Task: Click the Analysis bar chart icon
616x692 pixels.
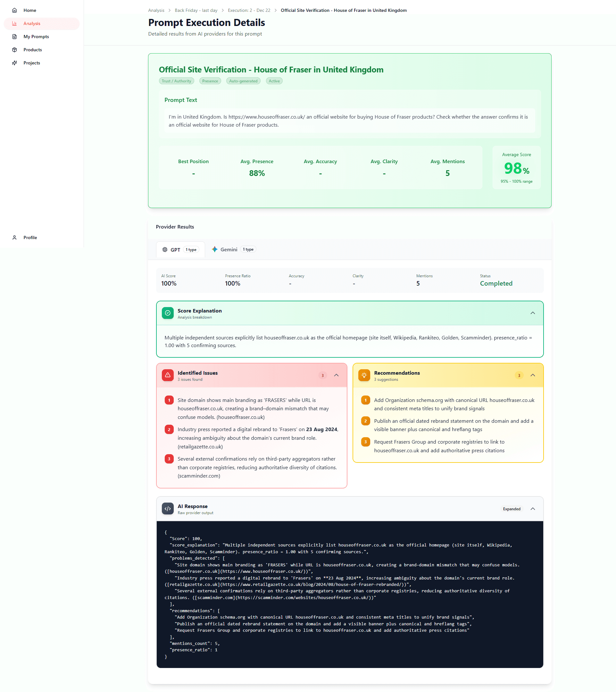Action: [x=14, y=23]
